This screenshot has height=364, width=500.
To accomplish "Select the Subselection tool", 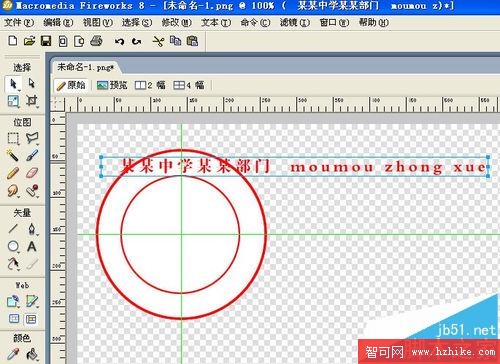I will point(32,83).
